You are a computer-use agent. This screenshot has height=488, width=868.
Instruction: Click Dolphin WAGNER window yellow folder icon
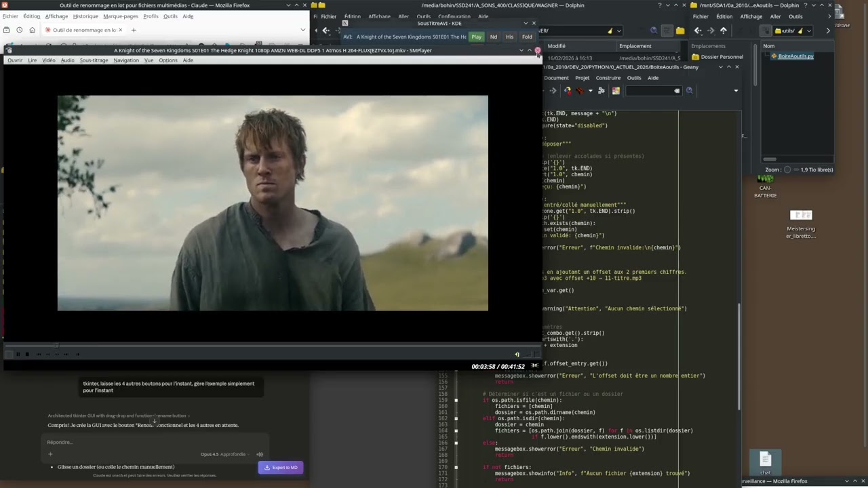680,30
